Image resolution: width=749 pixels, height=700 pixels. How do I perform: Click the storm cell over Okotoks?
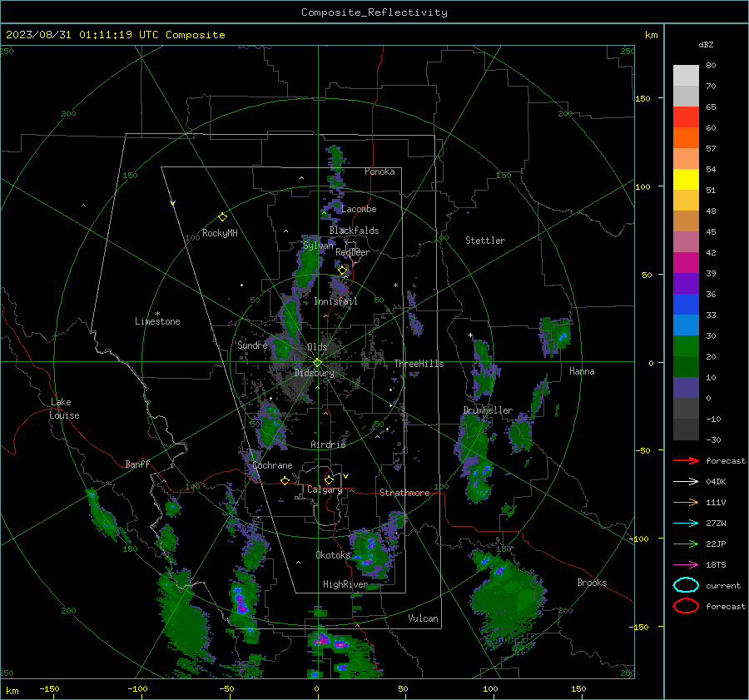(372, 553)
